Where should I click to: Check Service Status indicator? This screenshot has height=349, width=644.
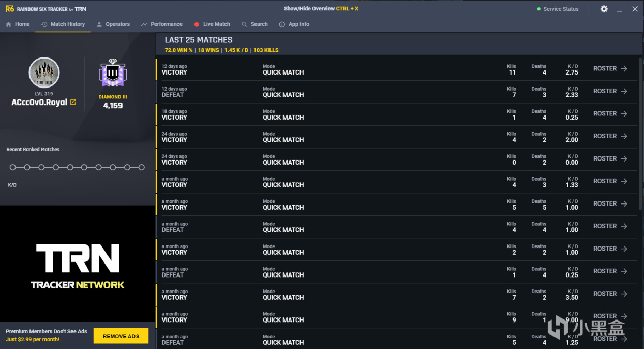(x=558, y=9)
